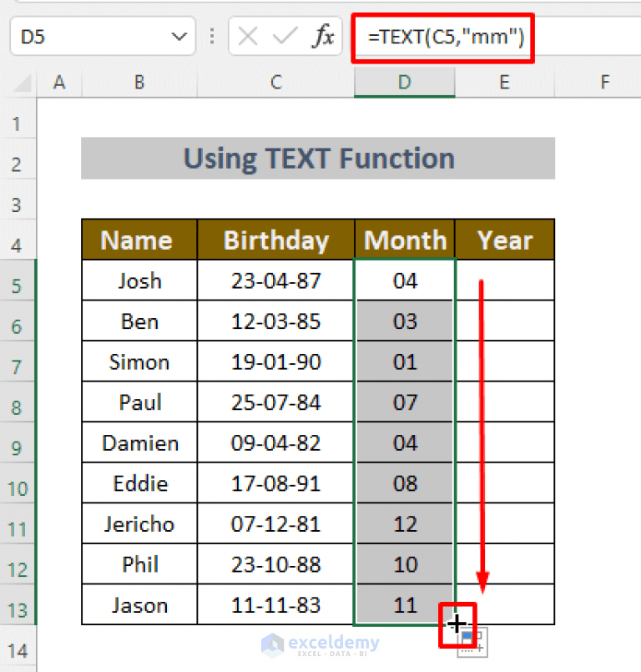Select column C header
641x672 pixels.
click(x=276, y=83)
